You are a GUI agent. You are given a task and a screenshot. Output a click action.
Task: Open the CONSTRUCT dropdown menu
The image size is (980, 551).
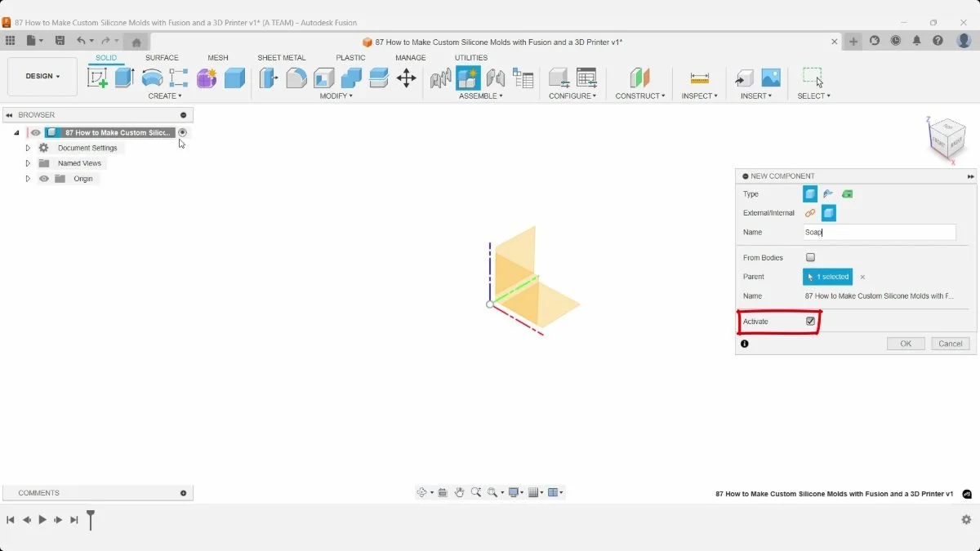click(640, 96)
